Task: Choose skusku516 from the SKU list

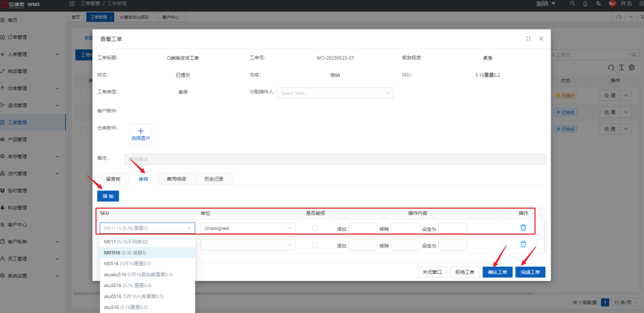Action: pyautogui.click(x=147, y=274)
